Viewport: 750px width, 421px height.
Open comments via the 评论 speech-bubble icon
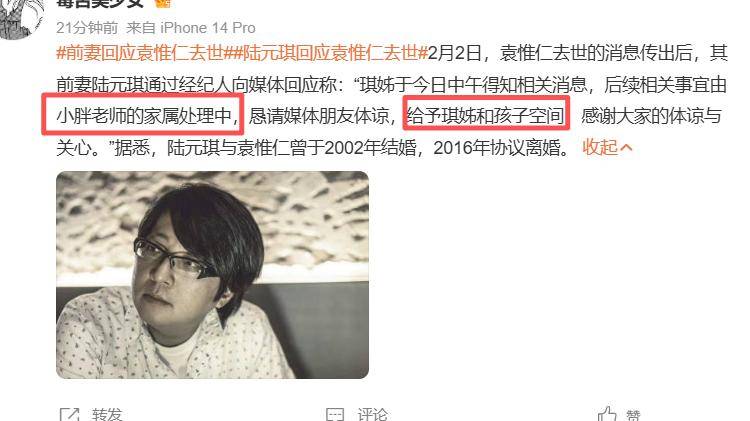point(335,415)
